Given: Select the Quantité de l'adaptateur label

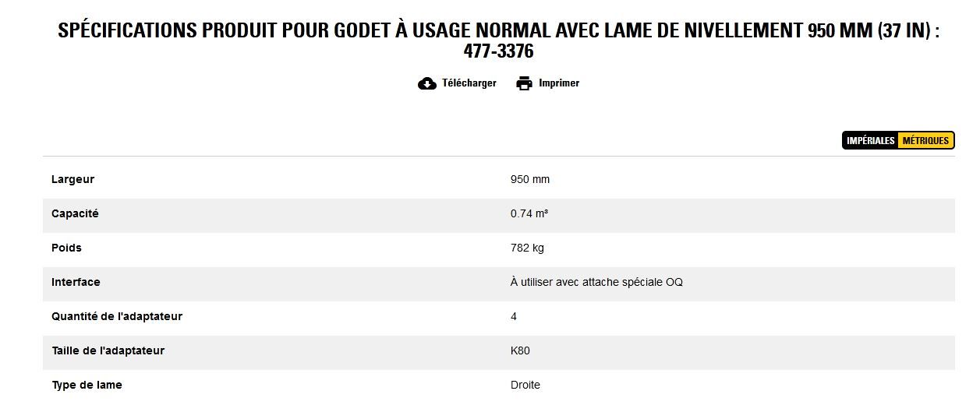Looking at the screenshot, I should click(117, 316).
